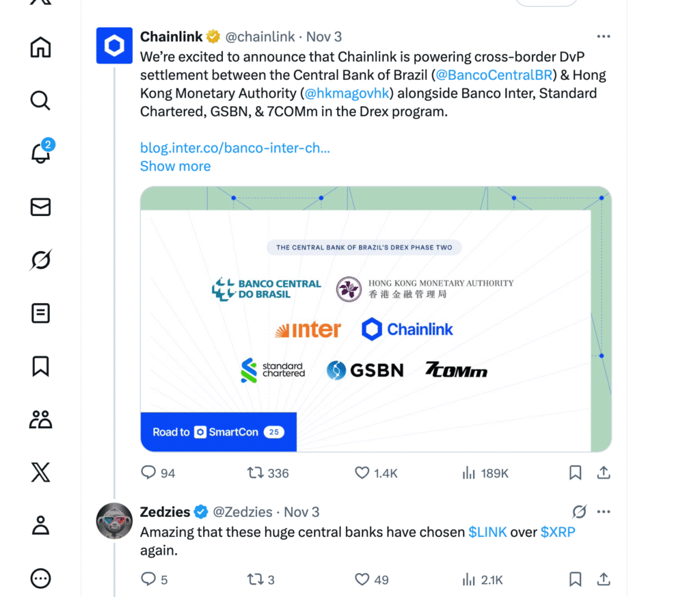Expand tweet text with Show more

click(175, 166)
